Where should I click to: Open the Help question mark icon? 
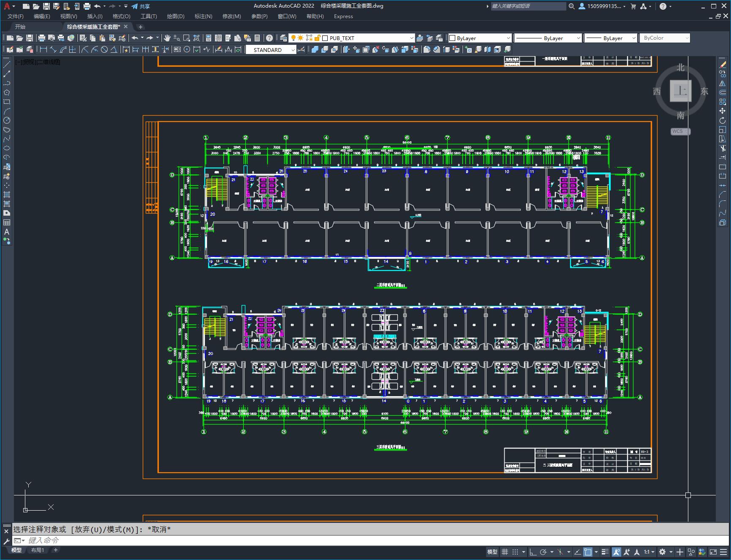click(x=269, y=38)
